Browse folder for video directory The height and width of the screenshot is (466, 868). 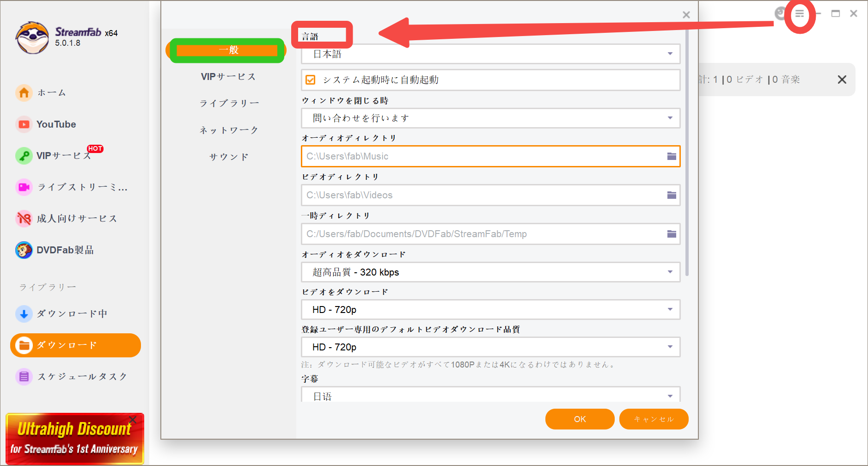pos(672,195)
